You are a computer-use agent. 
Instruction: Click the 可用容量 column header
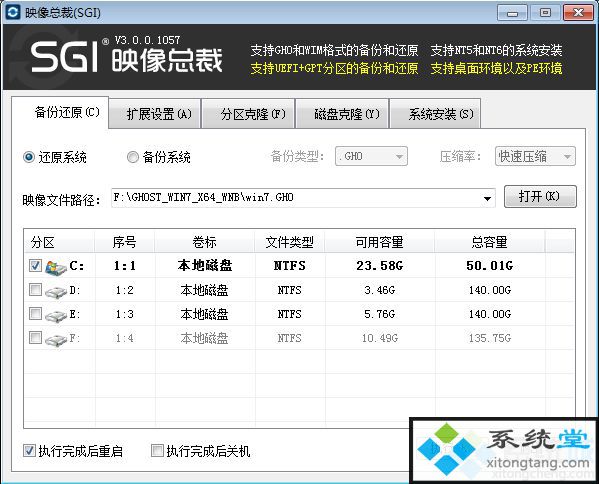(380, 242)
